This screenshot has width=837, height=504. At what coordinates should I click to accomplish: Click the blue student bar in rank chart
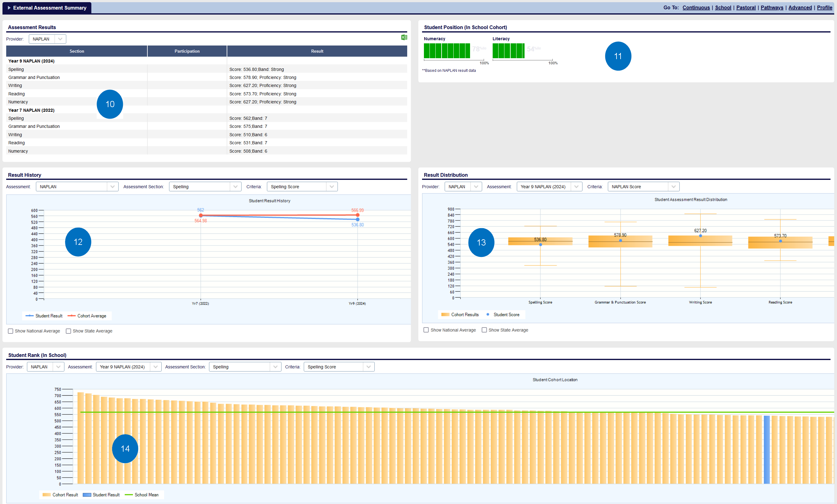pos(766,449)
